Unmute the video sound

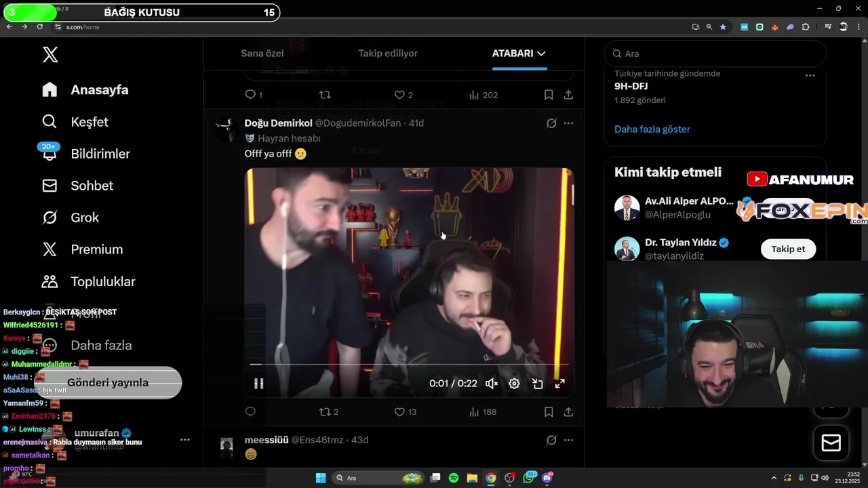[492, 384]
